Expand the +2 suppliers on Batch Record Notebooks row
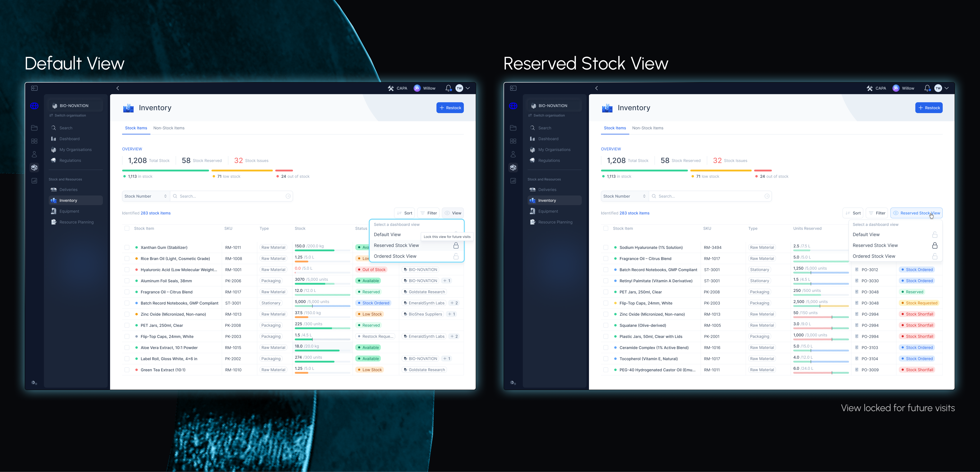Image resolution: width=980 pixels, height=472 pixels. (x=454, y=303)
